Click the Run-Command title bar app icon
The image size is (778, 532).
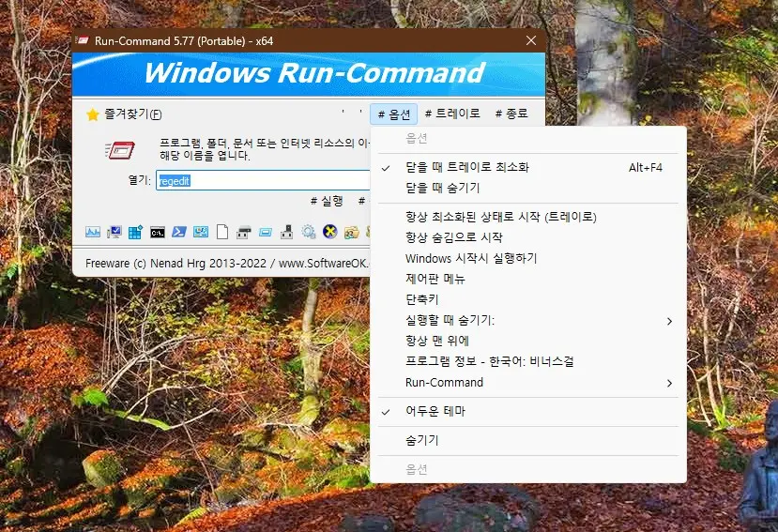click(x=83, y=40)
